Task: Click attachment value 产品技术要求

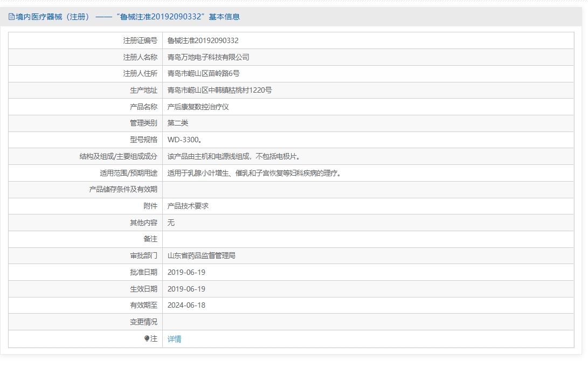Action: click(188, 206)
